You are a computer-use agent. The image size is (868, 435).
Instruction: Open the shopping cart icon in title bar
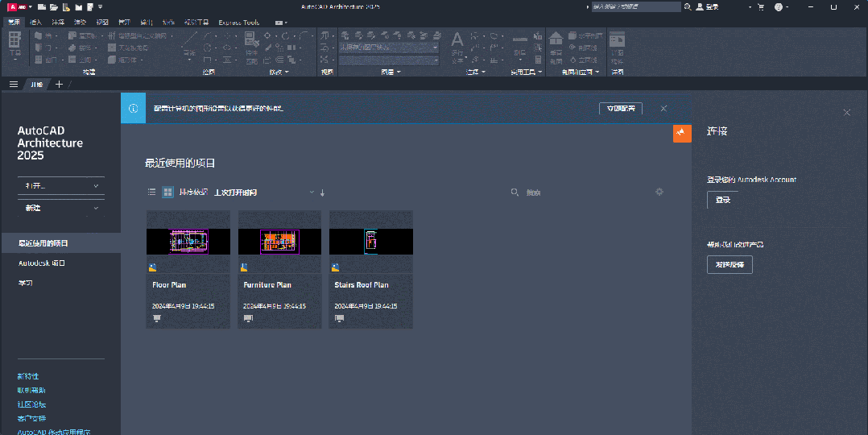[x=761, y=6]
